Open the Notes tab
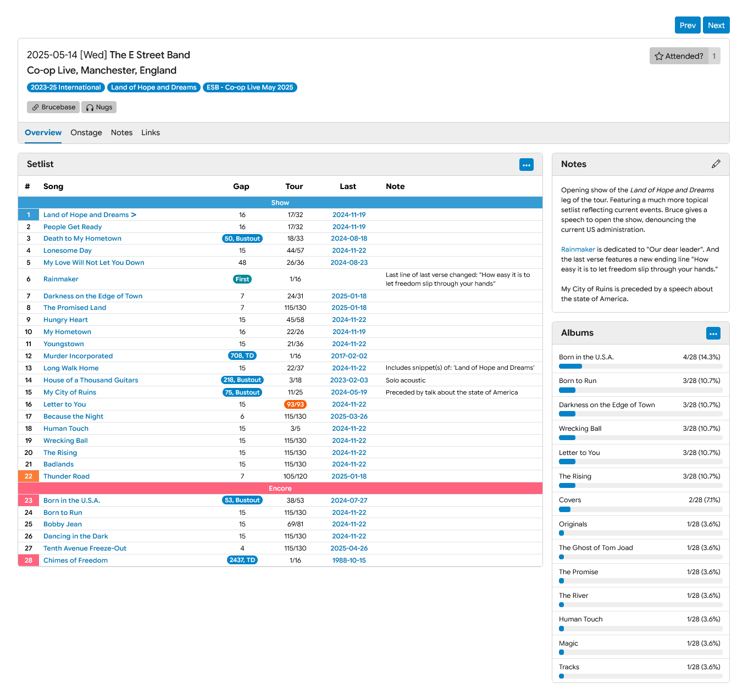 coord(121,132)
